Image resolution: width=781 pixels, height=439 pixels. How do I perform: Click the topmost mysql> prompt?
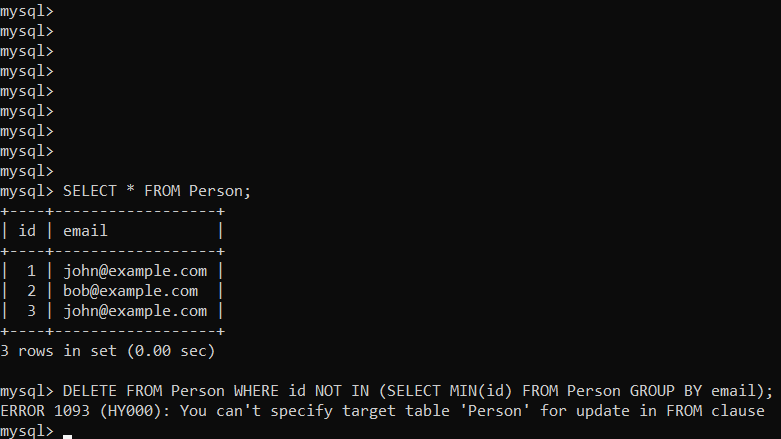coord(27,11)
